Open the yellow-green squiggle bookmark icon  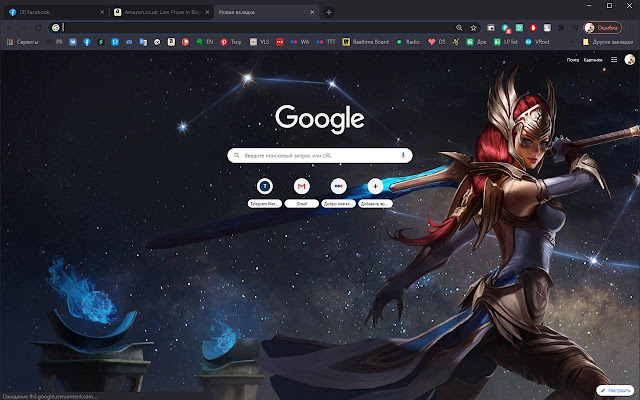coord(456,42)
